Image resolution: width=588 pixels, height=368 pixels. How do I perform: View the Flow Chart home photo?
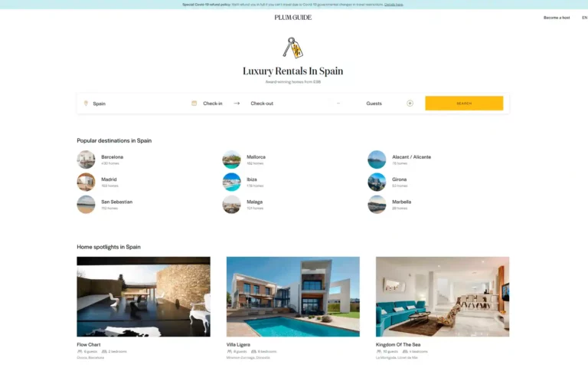[x=143, y=296]
